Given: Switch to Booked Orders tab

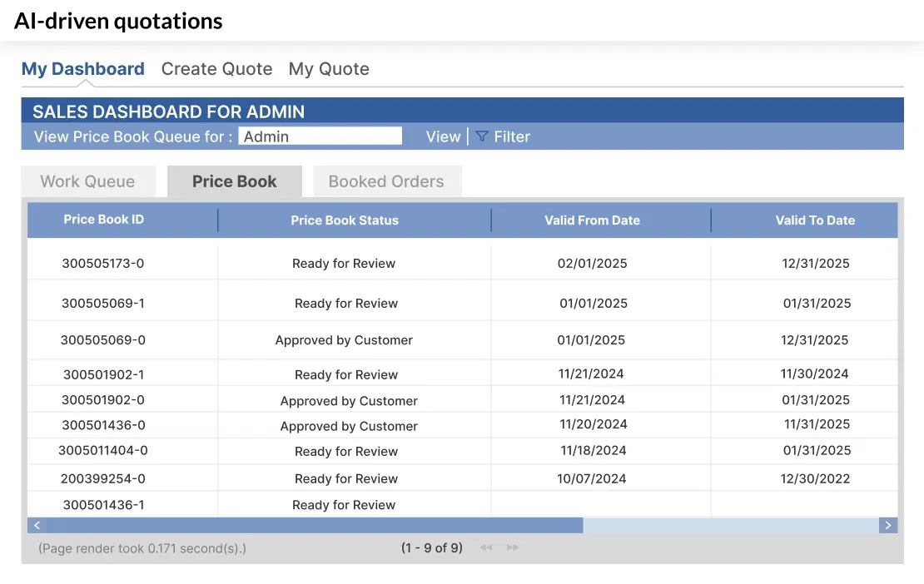Looking at the screenshot, I should click(x=386, y=181).
